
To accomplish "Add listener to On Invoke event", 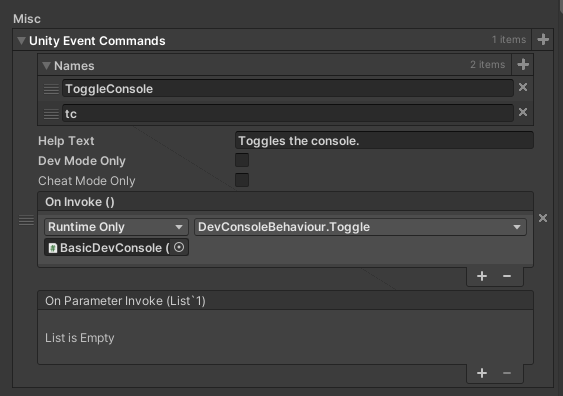I will coord(482,276).
